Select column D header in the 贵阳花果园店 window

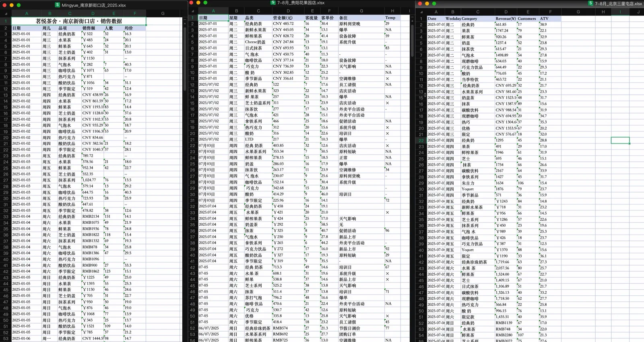point(288,11)
